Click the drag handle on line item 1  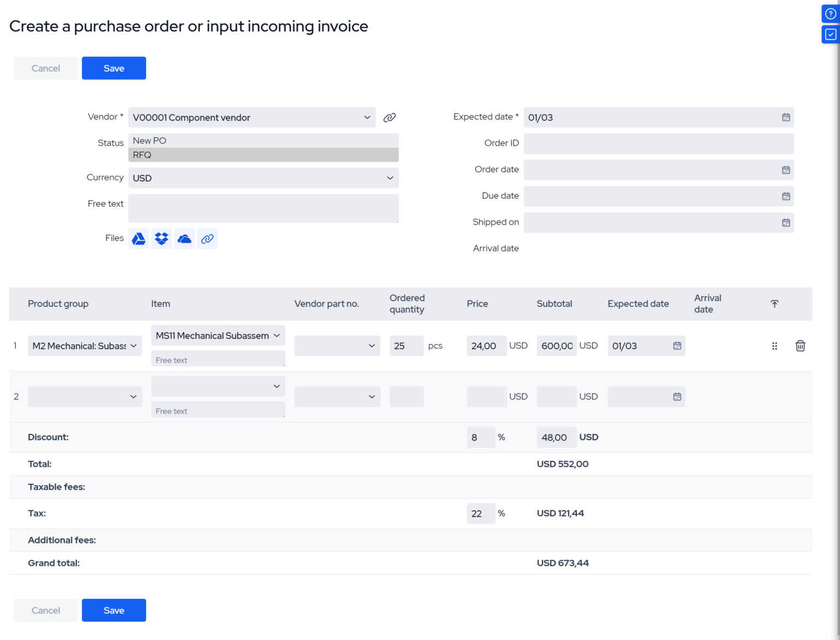tap(774, 346)
